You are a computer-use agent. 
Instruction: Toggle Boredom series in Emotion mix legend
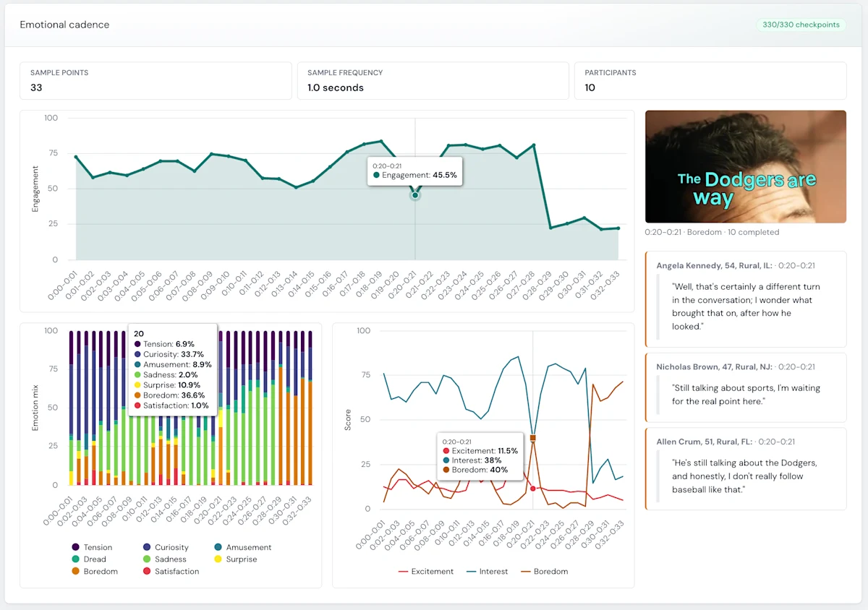point(94,571)
